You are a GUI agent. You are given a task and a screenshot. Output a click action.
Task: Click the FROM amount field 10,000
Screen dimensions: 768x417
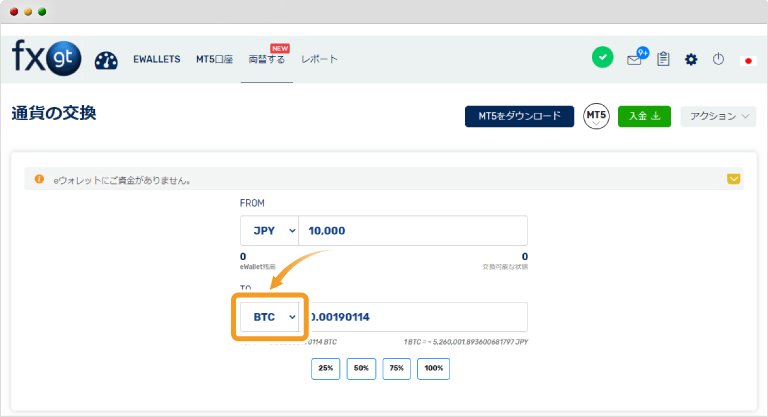[x=413, y=230]
